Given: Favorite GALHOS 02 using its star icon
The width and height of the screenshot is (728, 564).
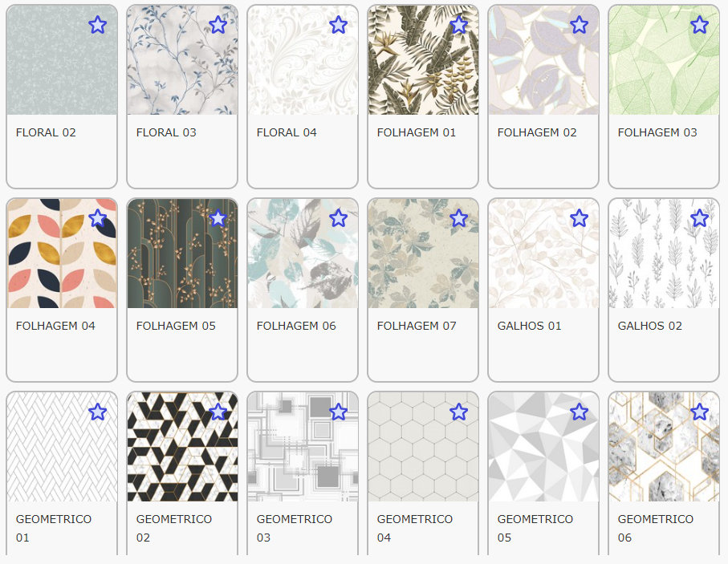Looking at the screenshot, I should tap(699, 218).
